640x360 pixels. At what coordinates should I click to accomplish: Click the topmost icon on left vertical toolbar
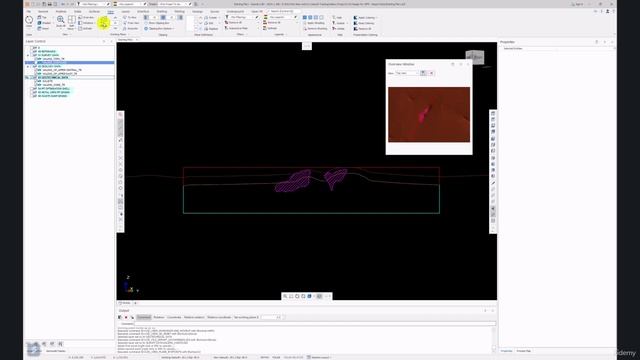[120, 115]
